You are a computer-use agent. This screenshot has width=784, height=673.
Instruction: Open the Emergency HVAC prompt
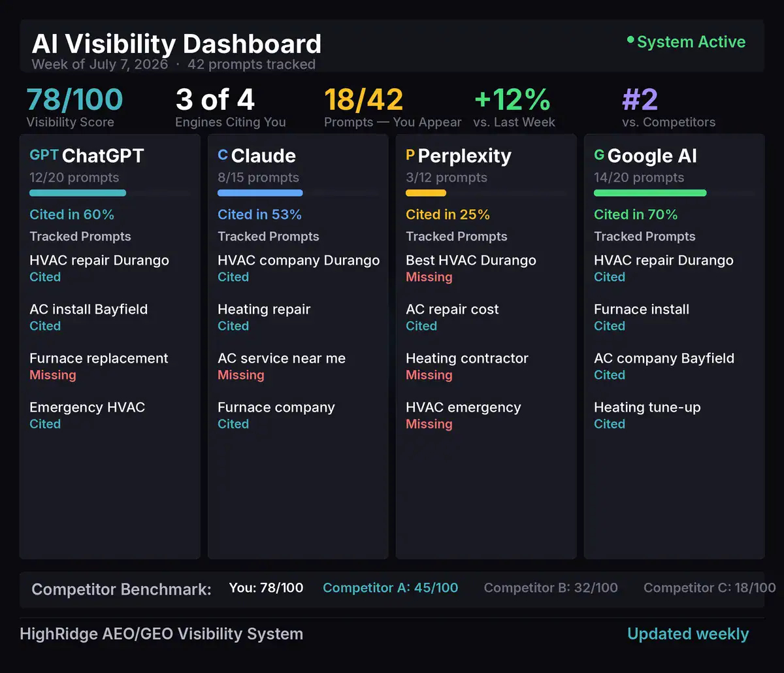click(x=87, y=407)
